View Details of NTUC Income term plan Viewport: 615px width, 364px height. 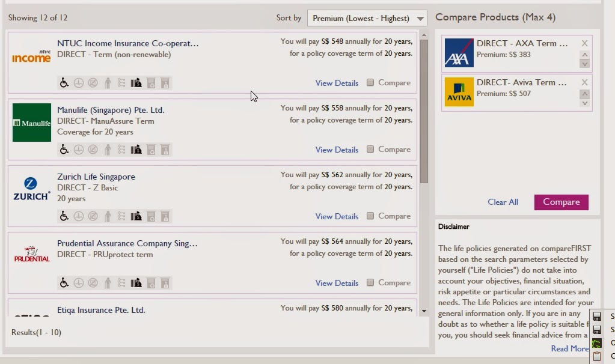coord(337,83)
